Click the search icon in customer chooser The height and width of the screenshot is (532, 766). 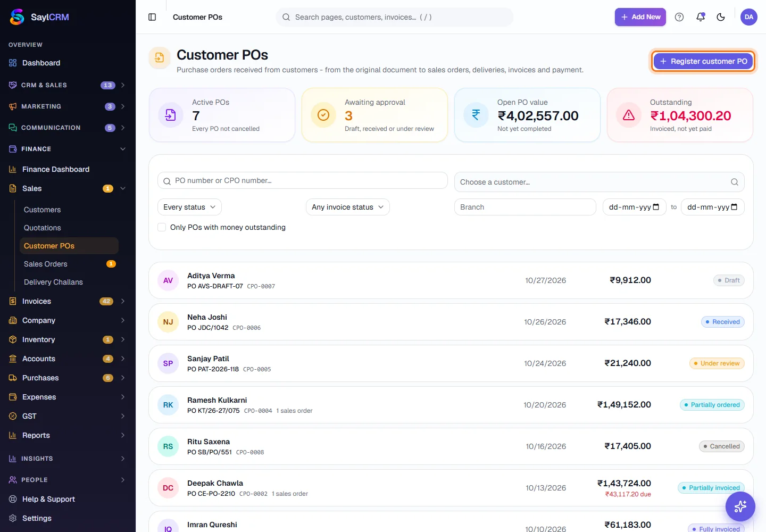click(x=735, y=182)
